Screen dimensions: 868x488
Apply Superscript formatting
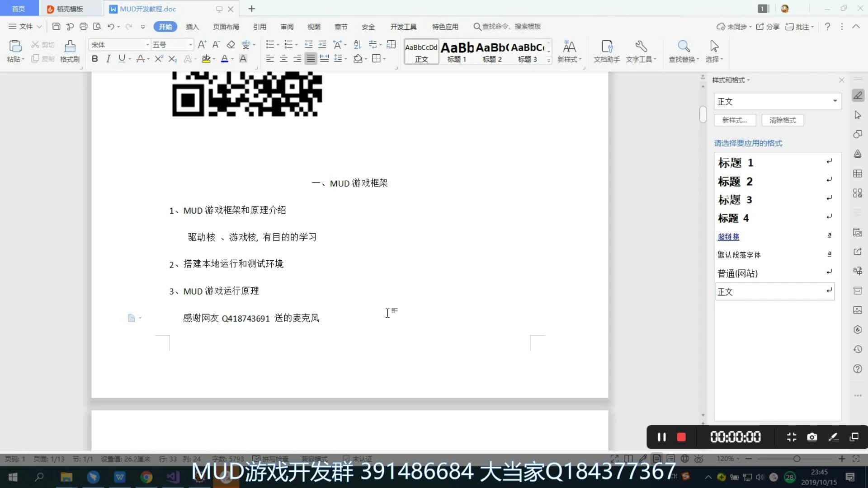tap(159, 59)
